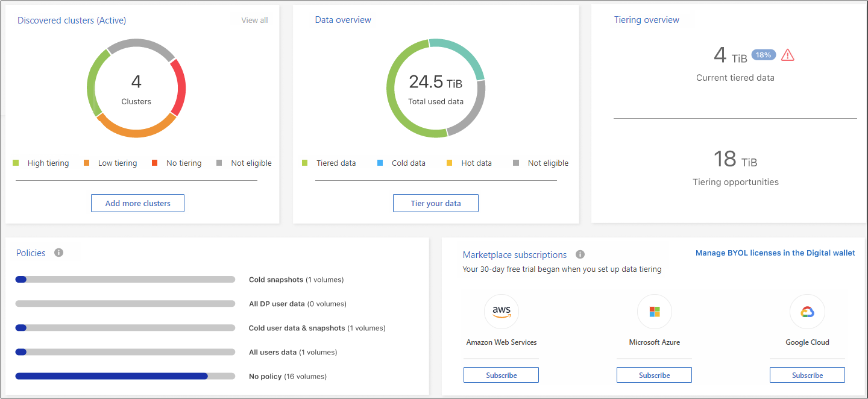Click the No policy progress bar
The image size is (868, 399).
[x=125, y=376]
